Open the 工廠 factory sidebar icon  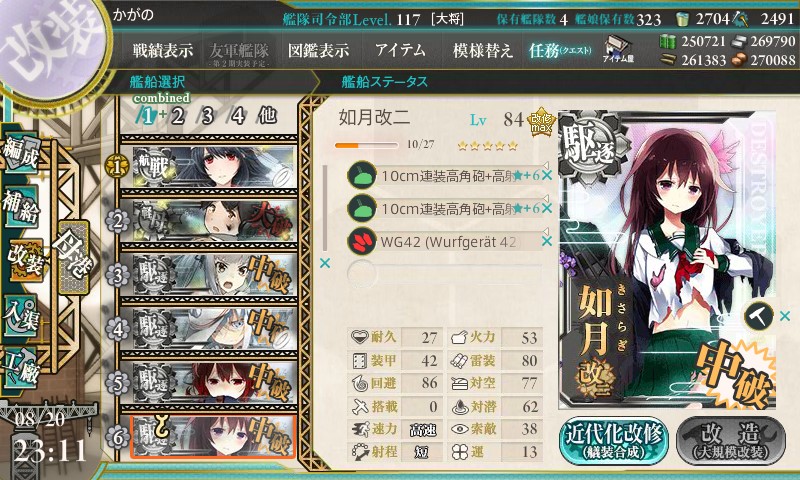21,367
